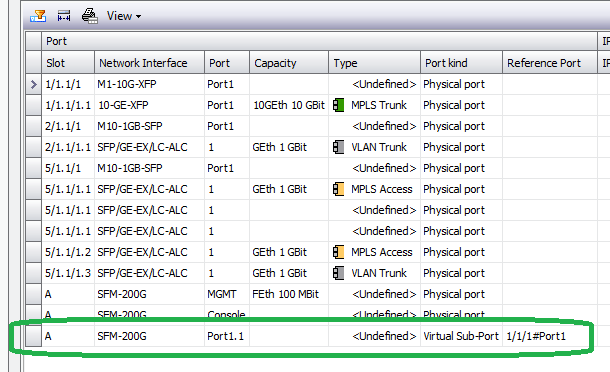Click the Type column header

coord(374,63)
